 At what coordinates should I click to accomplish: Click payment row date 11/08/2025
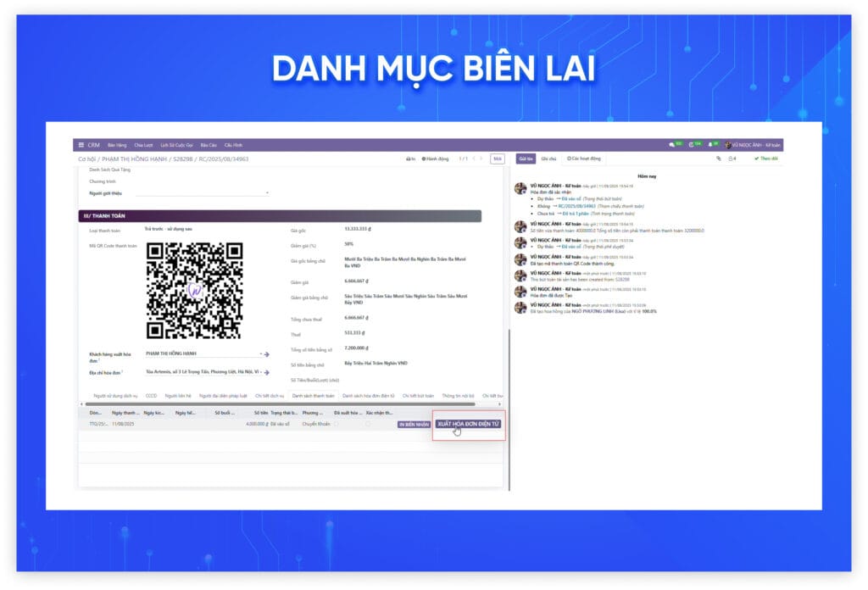coord(123,424)
